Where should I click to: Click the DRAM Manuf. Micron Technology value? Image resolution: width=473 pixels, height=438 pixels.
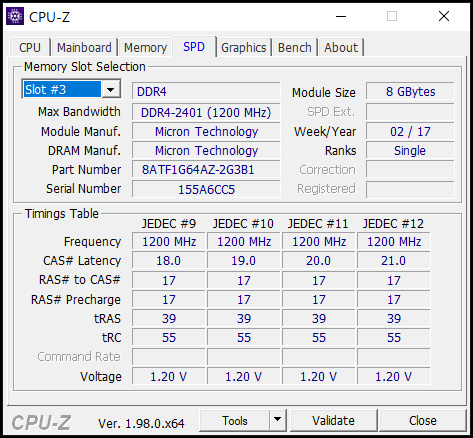tap(206, 150)
